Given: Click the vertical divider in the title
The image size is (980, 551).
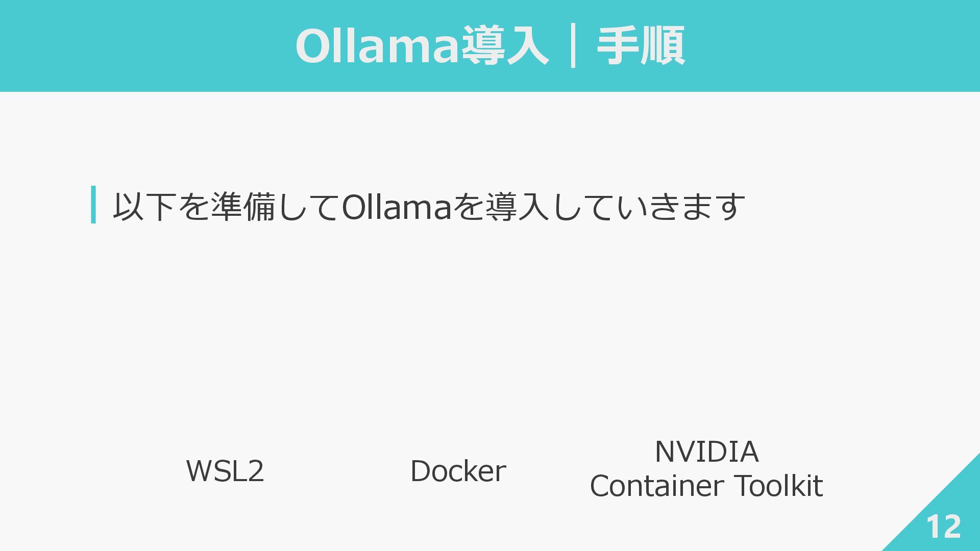Looking at the screenshot, I should [573, 46].
